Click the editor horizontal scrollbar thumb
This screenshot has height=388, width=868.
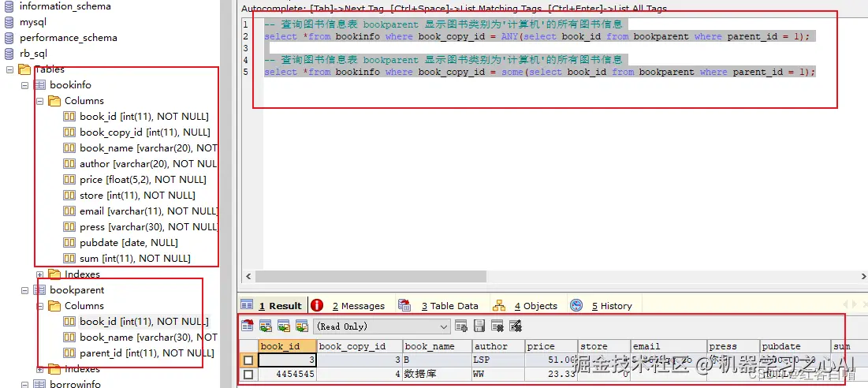(x=371, y=276)
